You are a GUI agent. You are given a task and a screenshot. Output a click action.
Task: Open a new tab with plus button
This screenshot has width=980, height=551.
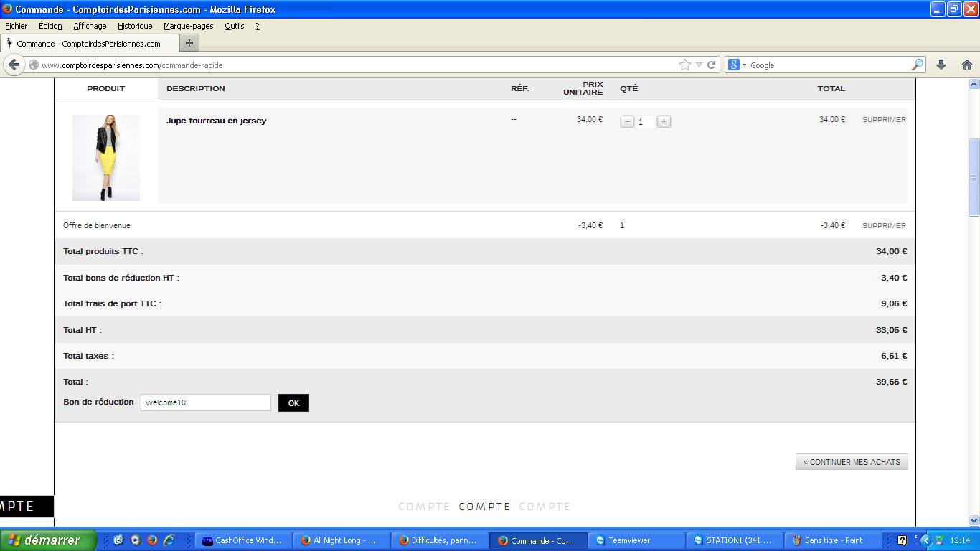pos(189,43)
